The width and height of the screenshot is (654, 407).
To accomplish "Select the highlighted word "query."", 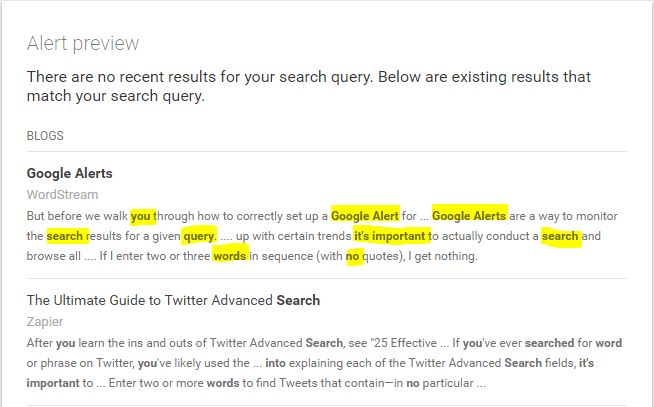I will click(x=199, y=236).
